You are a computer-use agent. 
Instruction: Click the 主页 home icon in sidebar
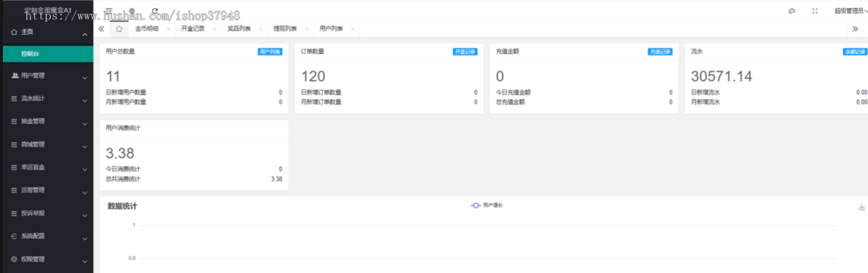[14, 32]
